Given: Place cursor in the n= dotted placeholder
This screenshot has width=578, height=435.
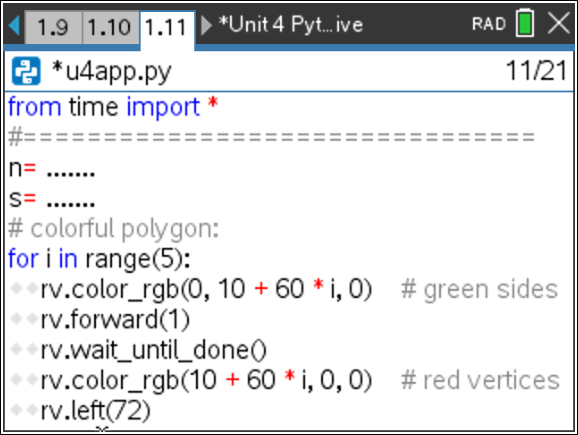Looking at the screenshot, I should click(71, 172).
